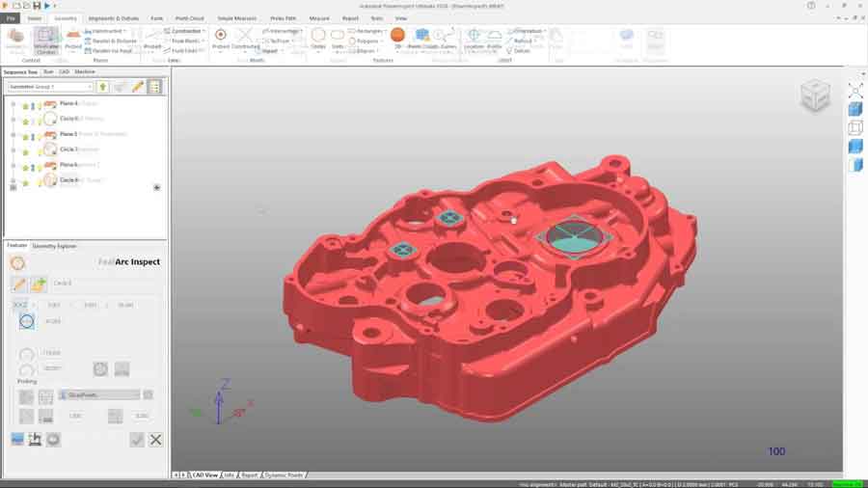
Task: Click the probe machine icon at panel bottom
Action: [35, 440]
